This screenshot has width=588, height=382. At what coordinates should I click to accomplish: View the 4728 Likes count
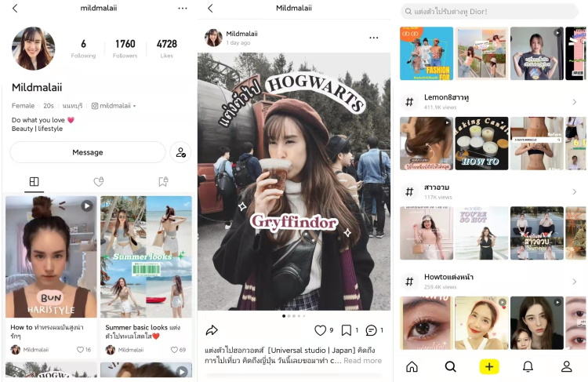(166, 49)
